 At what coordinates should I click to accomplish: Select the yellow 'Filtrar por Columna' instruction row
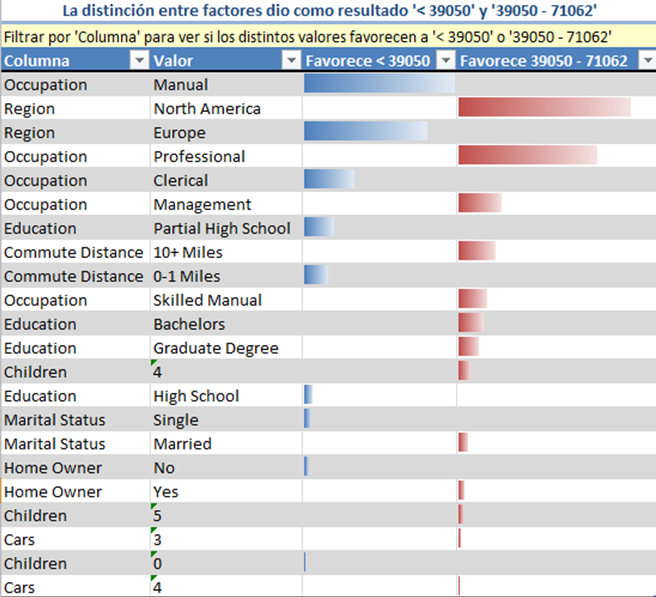point(308,36)
